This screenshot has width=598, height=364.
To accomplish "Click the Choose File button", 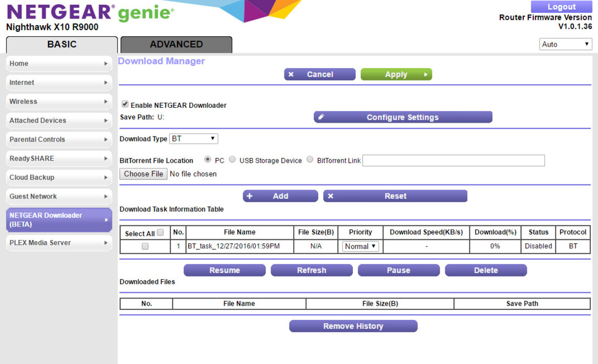I will (143, 174).
